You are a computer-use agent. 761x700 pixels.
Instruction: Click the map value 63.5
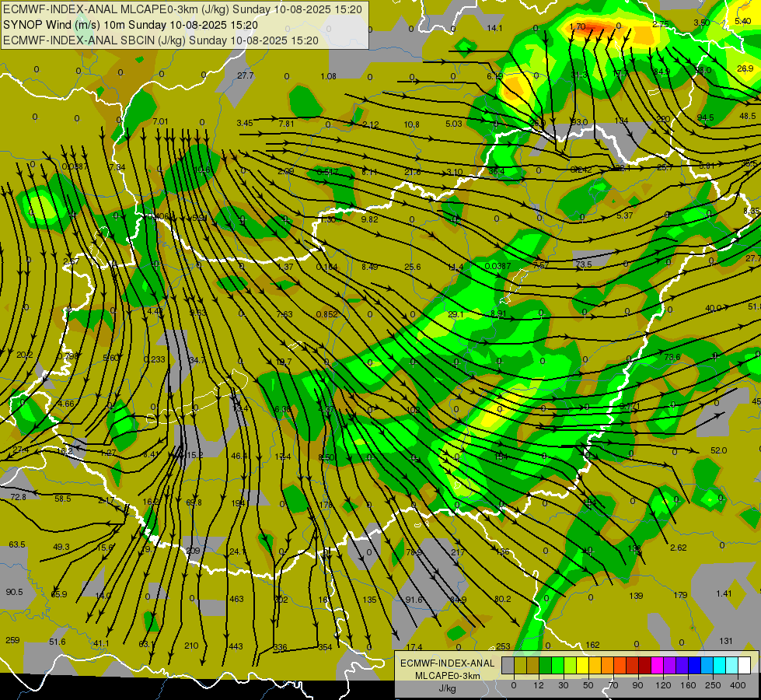click(x=17, y=545)
